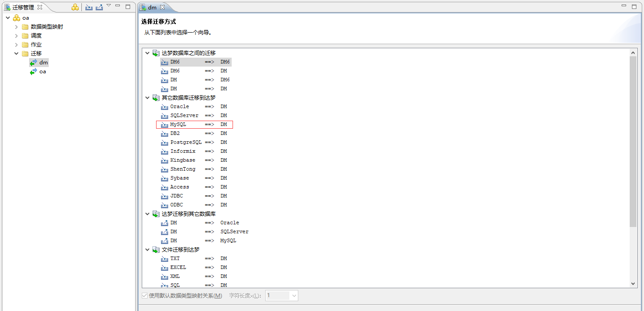Open the view menu triangle in 迁移管理 panel
The height and width of the screenshot is (311, 644).
coord(109,5)
